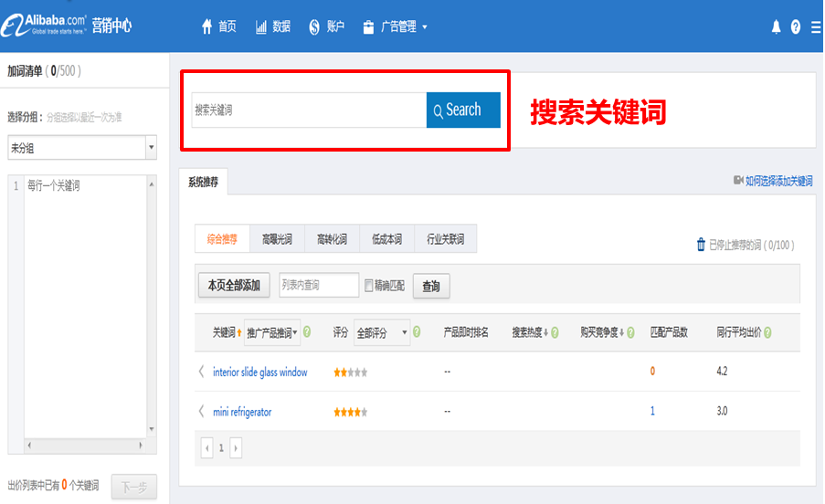Open the 全部评分 rating filter dropdown
This screenshot has width=825, height=504.
pyautogui.click(x=380, y=333)
